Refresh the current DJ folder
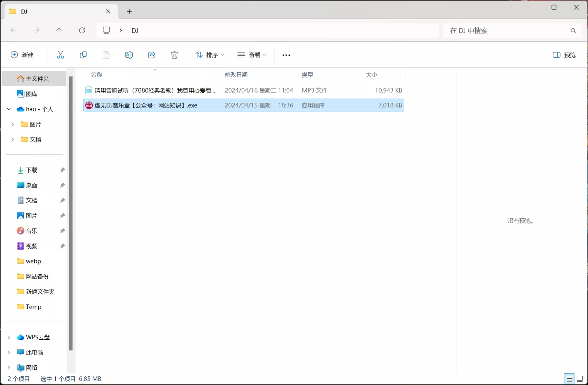This screenshot has width=588, height=385. coord(82,30)
